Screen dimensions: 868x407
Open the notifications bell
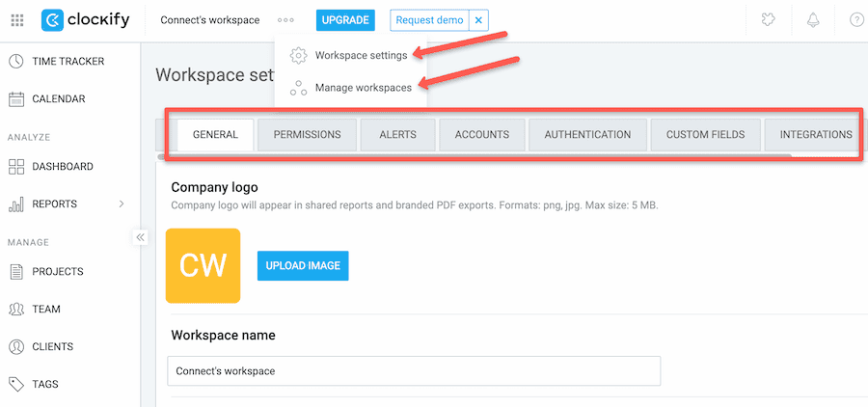point(813,20)
